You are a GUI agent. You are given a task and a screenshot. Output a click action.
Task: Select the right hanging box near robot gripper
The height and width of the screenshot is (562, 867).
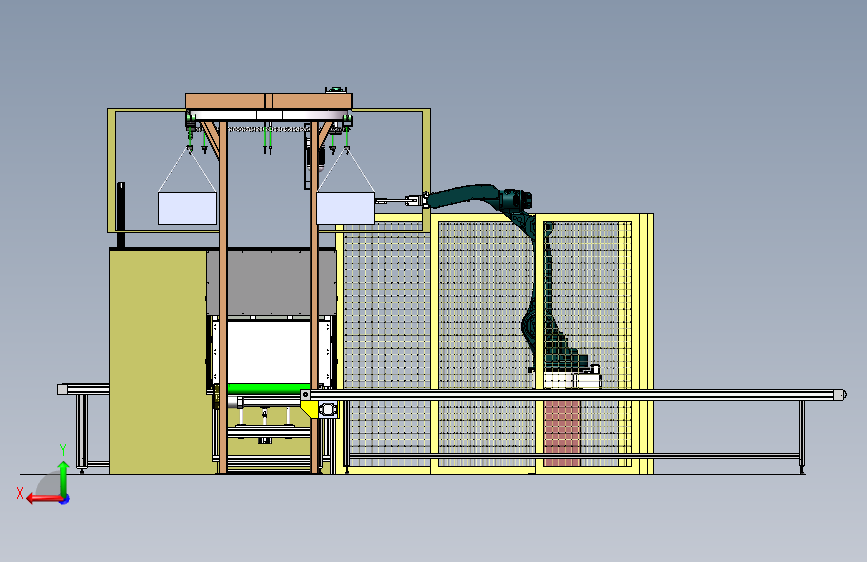(346, 208)
